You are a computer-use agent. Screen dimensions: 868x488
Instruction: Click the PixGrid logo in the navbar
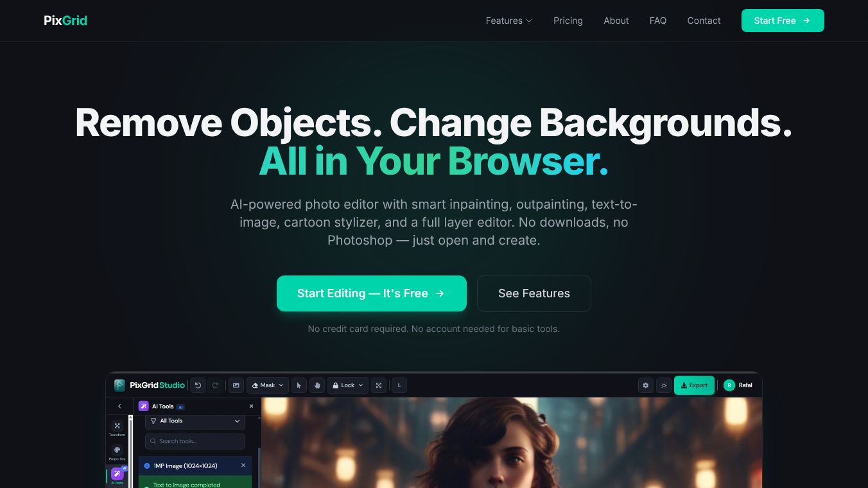65,21
